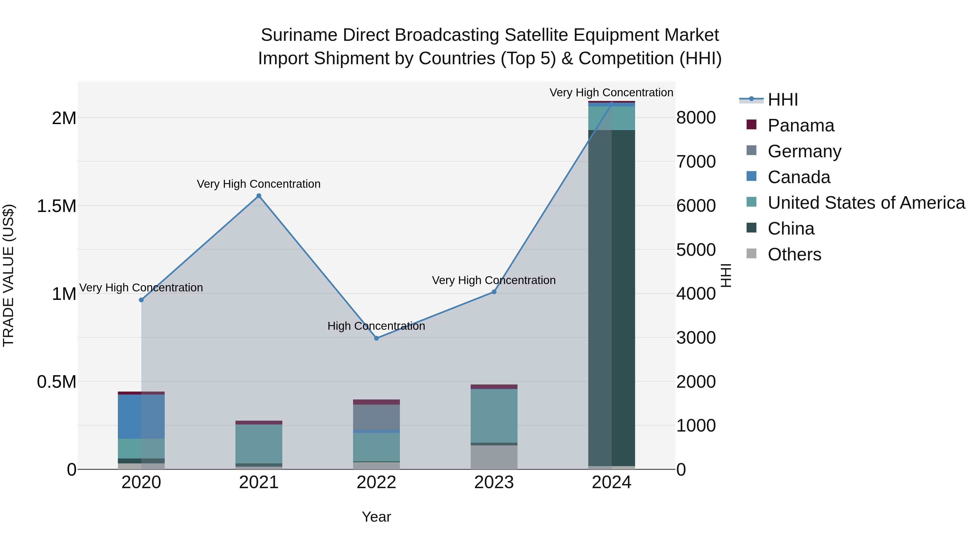Viewport: 980px width, 551px height.
Task: Click the 2022 x-axis tick label
Action: tap(376, 482)
